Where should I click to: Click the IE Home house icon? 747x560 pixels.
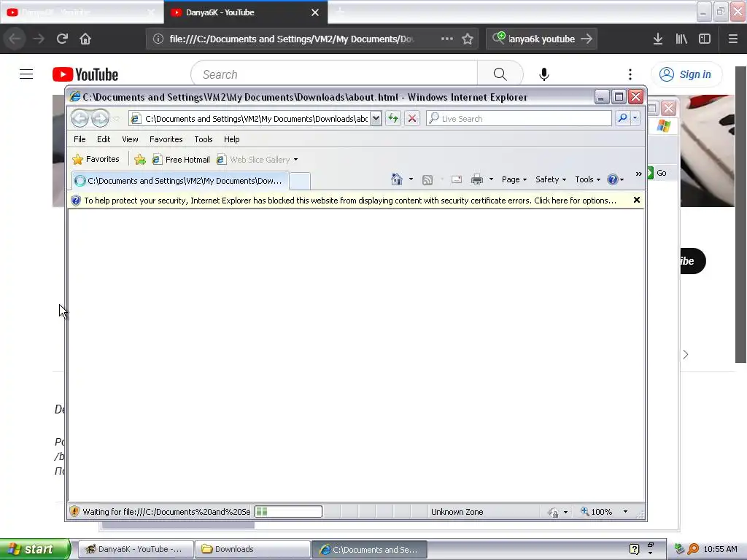(396, 179)
